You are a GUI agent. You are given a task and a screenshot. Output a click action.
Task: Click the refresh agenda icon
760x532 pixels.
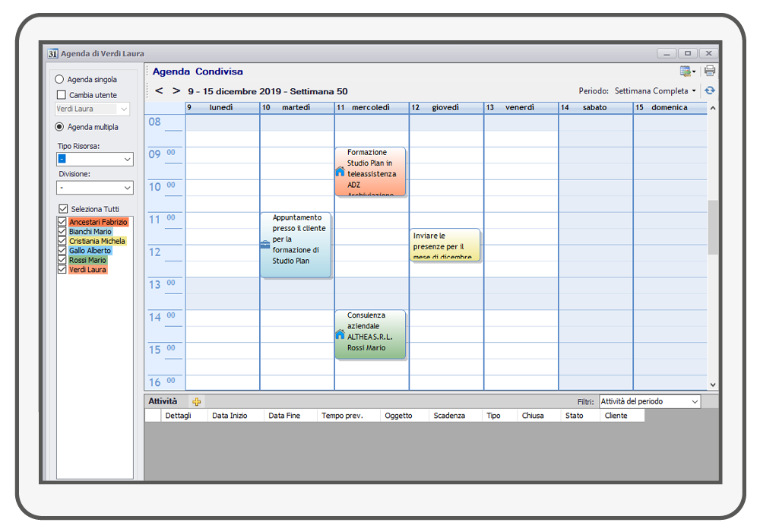click(710, 90)
